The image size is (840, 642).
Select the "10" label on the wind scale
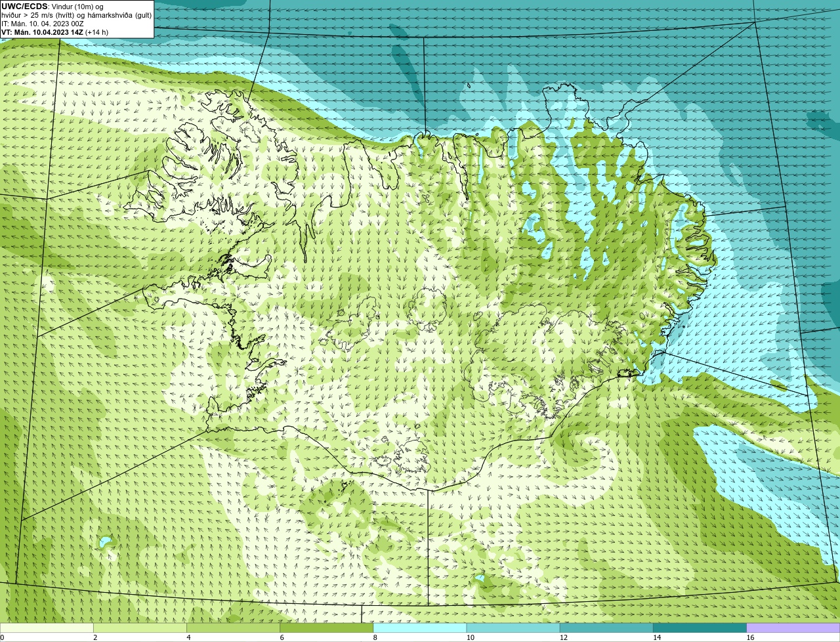(x=471, y=637)
